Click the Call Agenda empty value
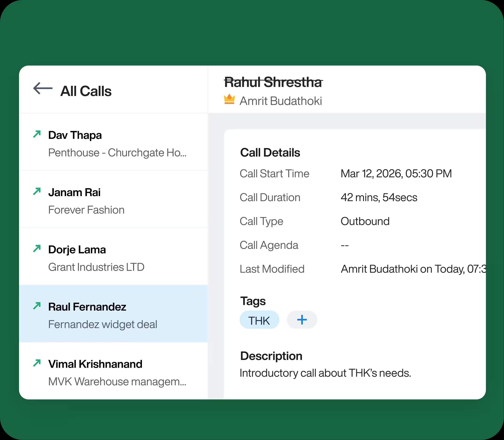Screen dimensions: 504x440 [x=344, y=245]
